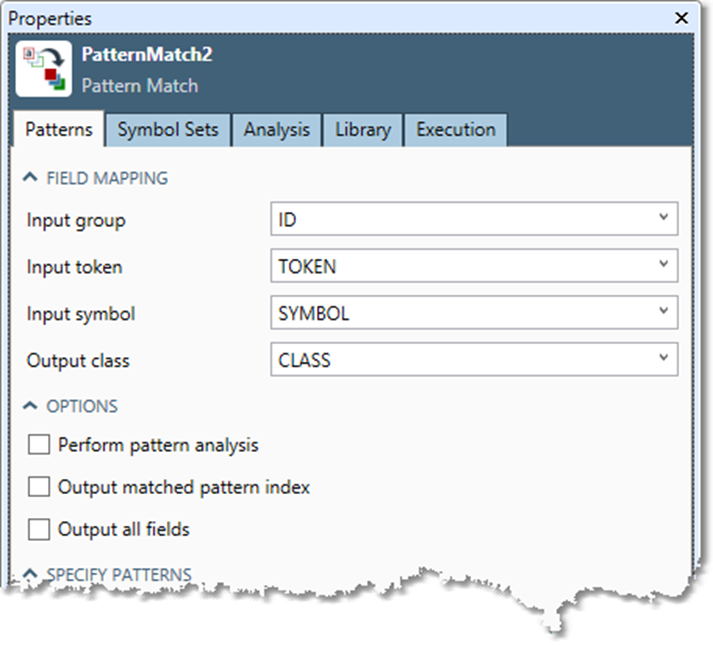Click the Pattern Match node icon
The height and width of the screenshot is (645, 713).
click(44, 69)
